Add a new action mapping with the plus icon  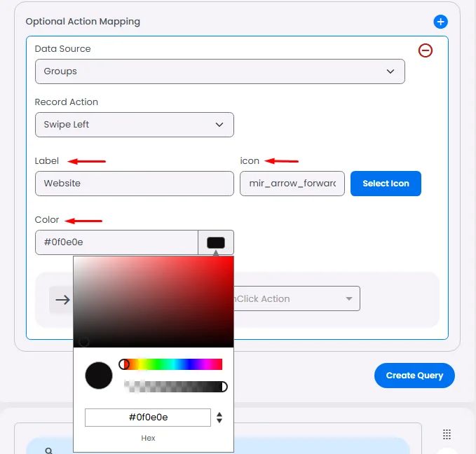[x=440, y=22]
